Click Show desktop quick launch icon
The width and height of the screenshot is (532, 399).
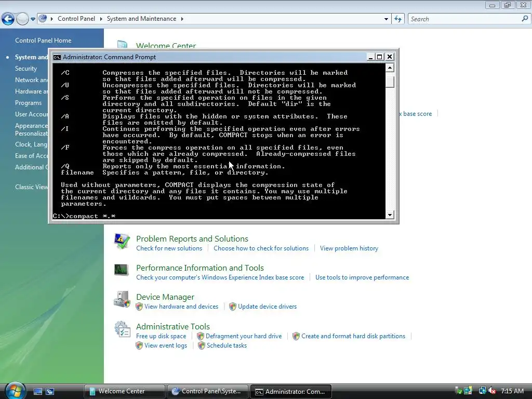38,392
